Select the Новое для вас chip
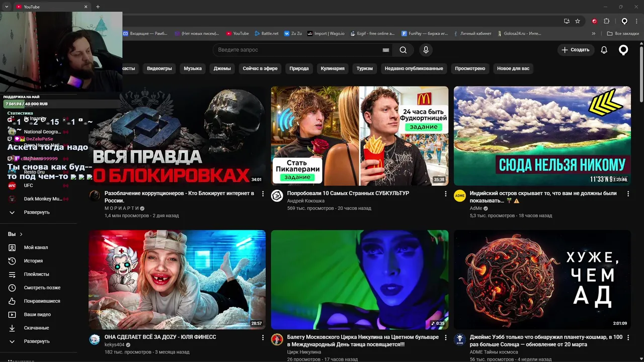Viewport: 644px width, 362px height. click(513, 68)
